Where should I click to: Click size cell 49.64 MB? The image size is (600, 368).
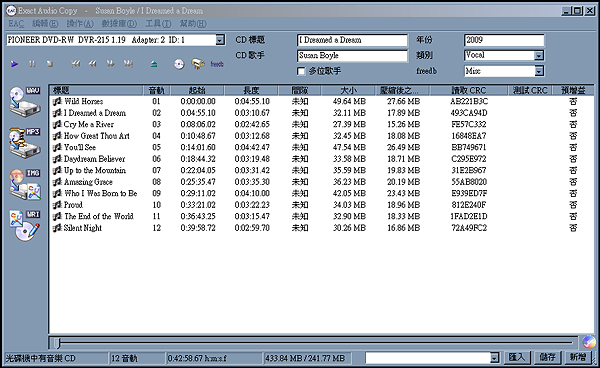[x=349, y=102]
